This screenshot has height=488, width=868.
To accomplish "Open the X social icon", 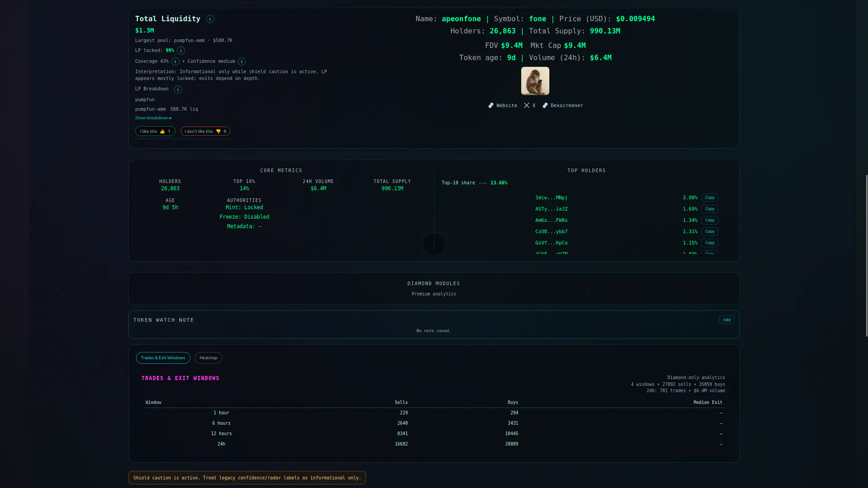I will pyautogui.click(x=527, y=105).
